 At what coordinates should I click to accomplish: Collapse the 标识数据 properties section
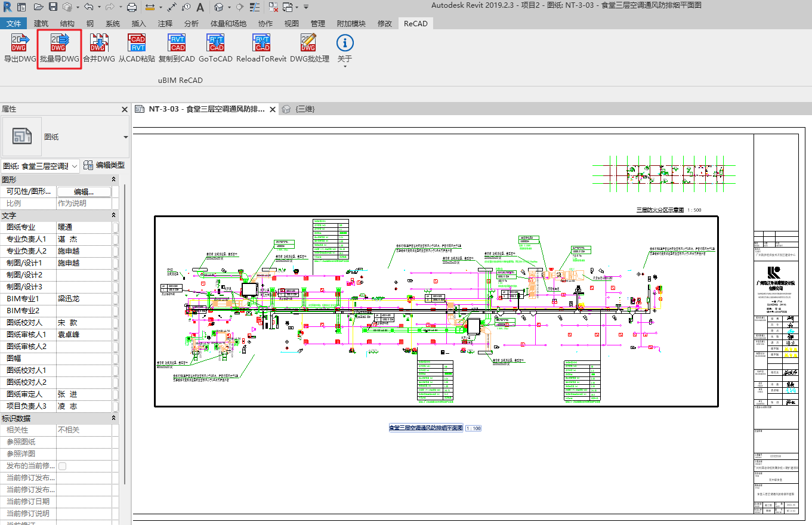[113, 418]
